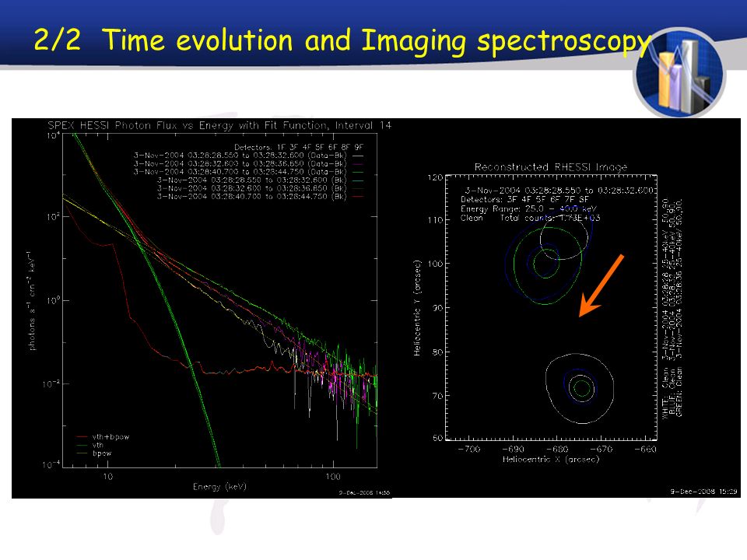Click the "100" tick label on energy axis

pyautogui.click(x=333, y=476)
